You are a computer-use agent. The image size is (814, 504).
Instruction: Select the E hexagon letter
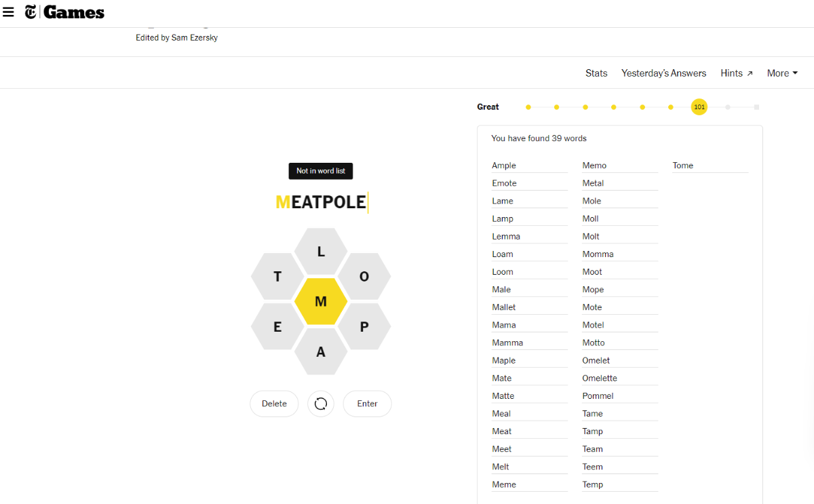point(277,327)
